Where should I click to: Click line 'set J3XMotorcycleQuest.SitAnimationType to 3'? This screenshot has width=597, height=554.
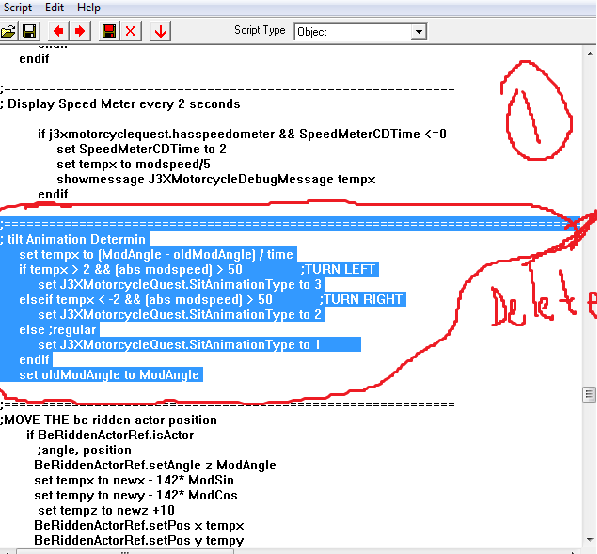(x=180, y=284)
